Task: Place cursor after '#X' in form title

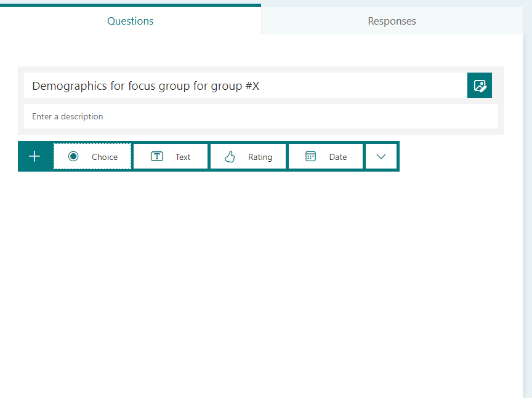Action: click(x=261, y=86)
